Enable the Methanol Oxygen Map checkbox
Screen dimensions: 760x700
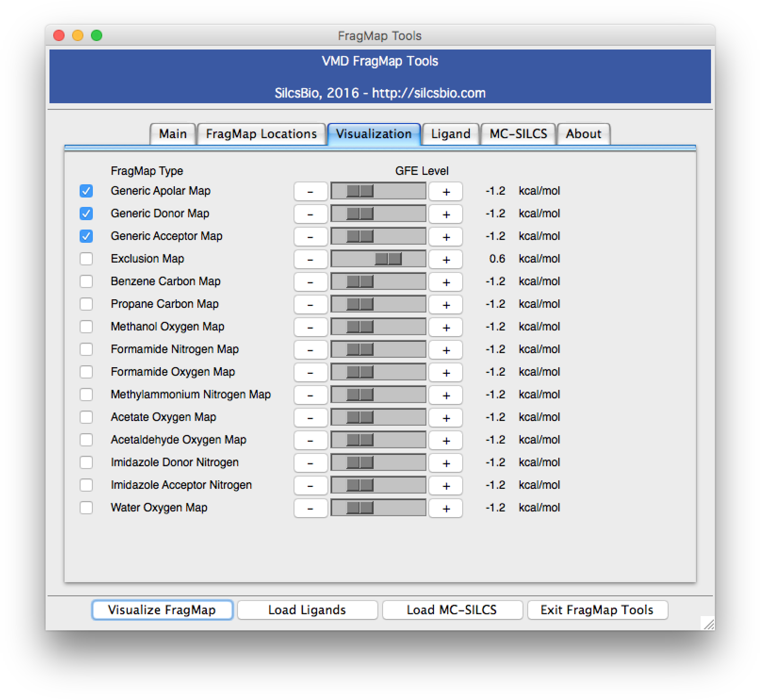[86, 327]
